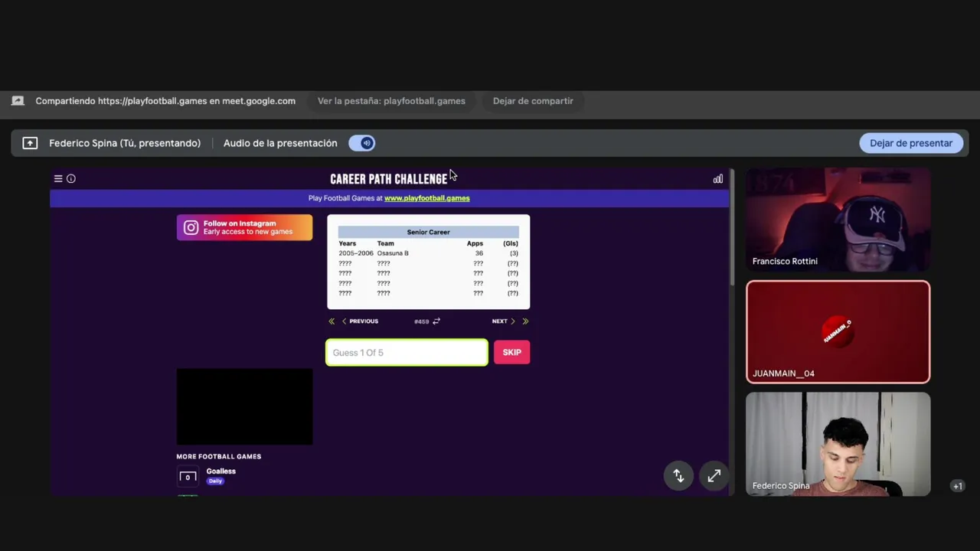This screenshot has height=551, width=980.
Task: Open the hamburger menu in Career Path Challenge
Action: click(x=58, y=178)
